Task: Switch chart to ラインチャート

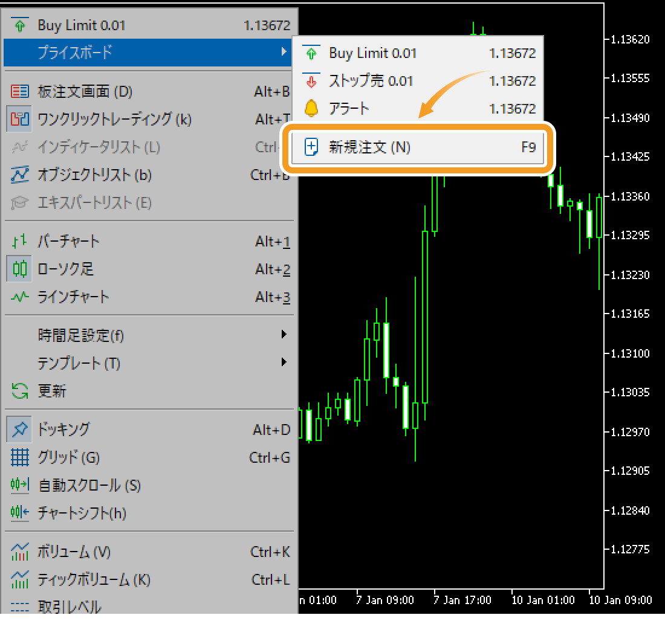Action: click(x=149, y=297)
